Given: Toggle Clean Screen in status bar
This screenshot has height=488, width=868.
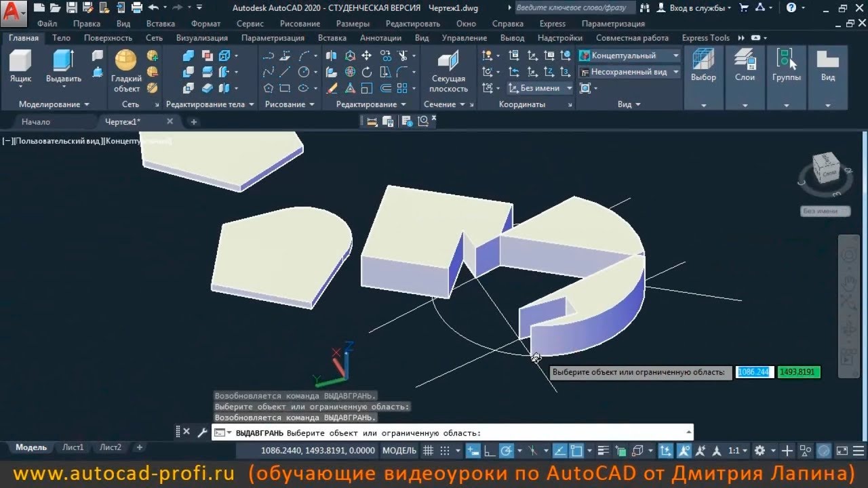Looking at the screenshot, I should [842, 450].
